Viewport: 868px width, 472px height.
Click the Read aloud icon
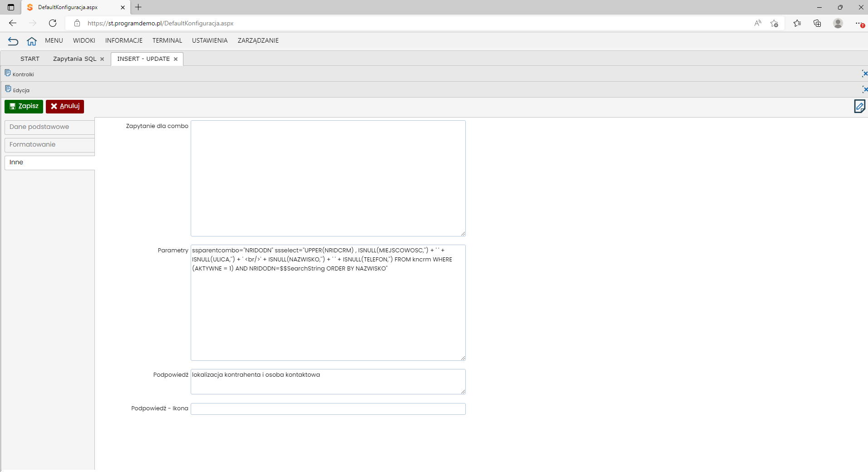758,23
